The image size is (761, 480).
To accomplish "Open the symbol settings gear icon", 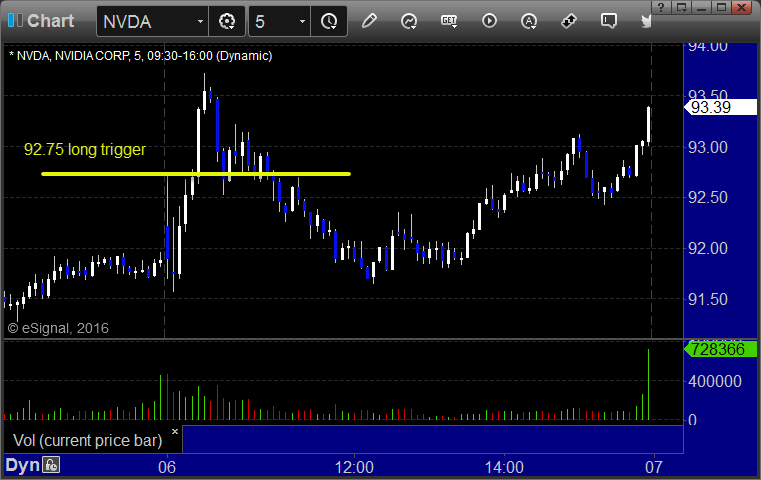I will pyautogui.click(x=227, y=21).
